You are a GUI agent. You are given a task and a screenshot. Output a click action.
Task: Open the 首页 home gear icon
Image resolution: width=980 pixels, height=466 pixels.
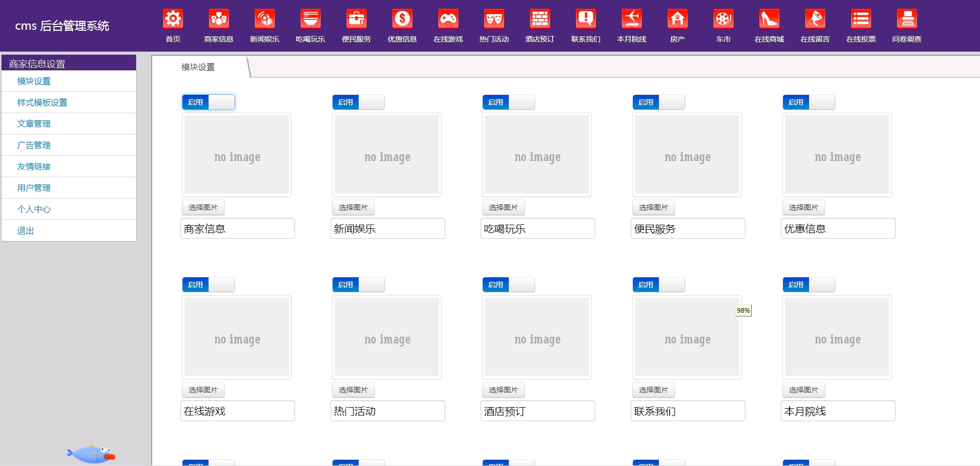point(173,19)
